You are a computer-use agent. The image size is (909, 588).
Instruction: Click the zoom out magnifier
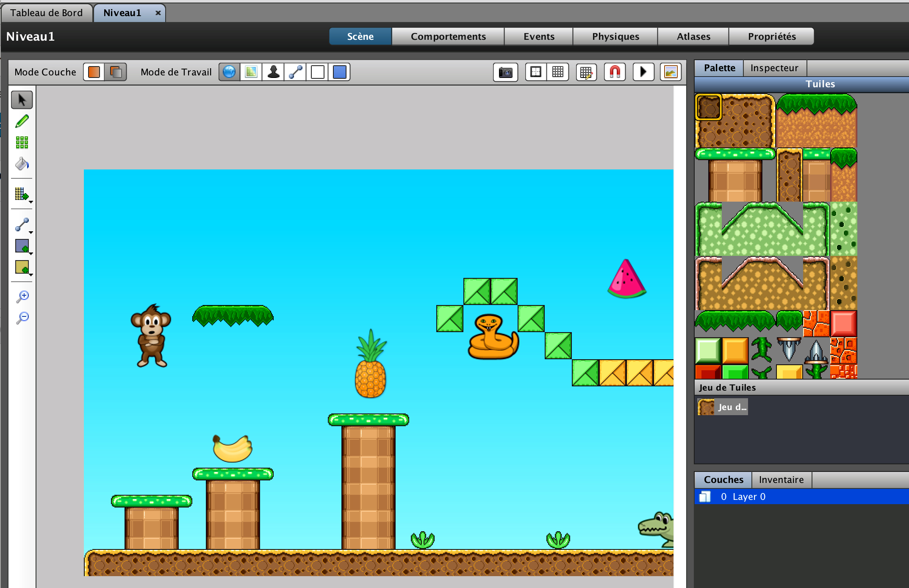[x=22, y=318]
